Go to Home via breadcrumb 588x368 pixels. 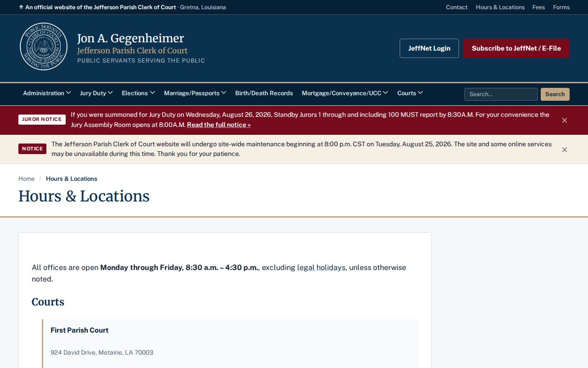coord(27,178)
